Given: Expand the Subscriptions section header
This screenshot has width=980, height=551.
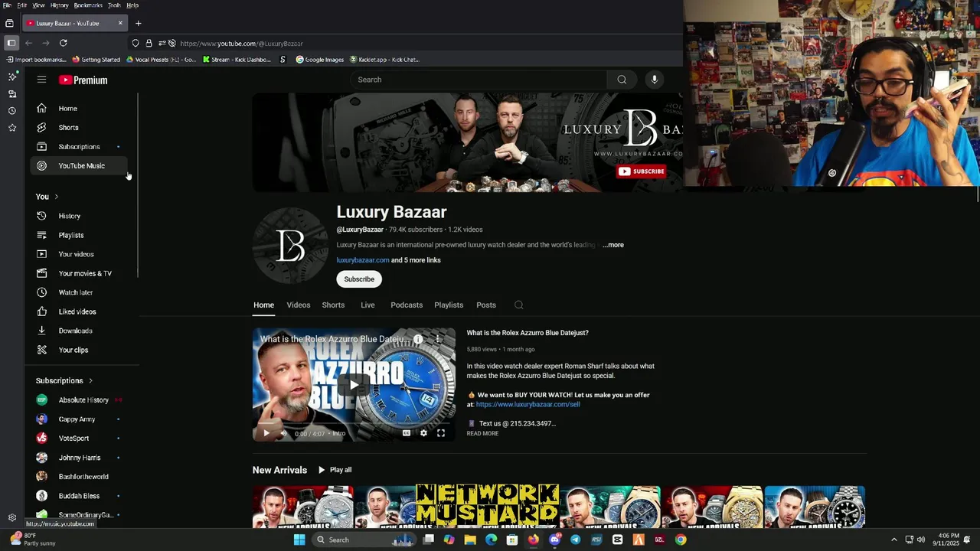Looking at the screenshot, I should click(64, 380).
